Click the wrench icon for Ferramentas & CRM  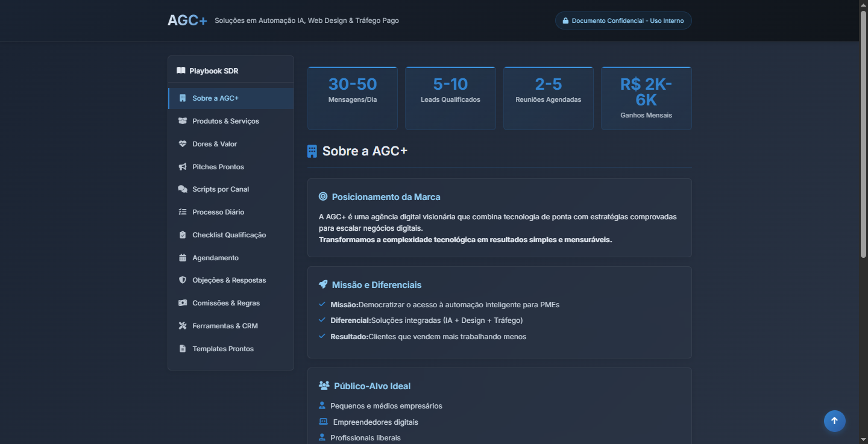(183, 325)
